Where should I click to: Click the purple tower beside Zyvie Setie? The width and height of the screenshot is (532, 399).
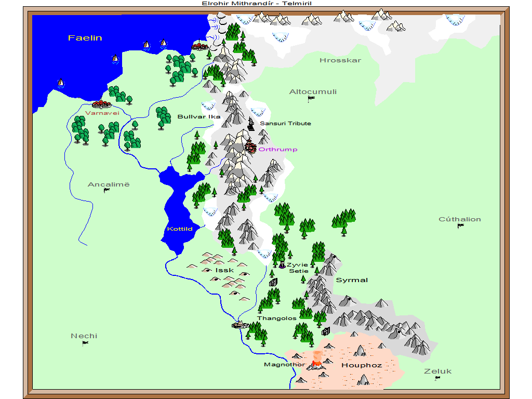point(282,263)
